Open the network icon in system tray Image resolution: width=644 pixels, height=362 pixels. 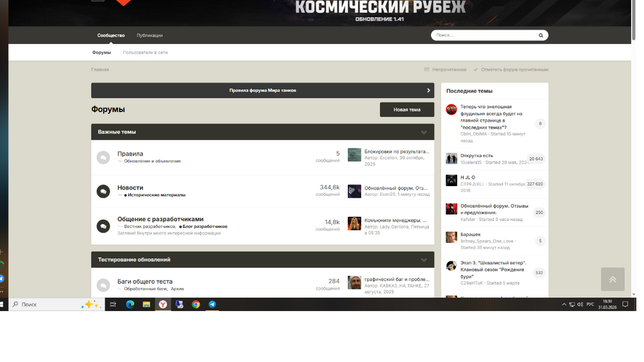tap(572, 305)
